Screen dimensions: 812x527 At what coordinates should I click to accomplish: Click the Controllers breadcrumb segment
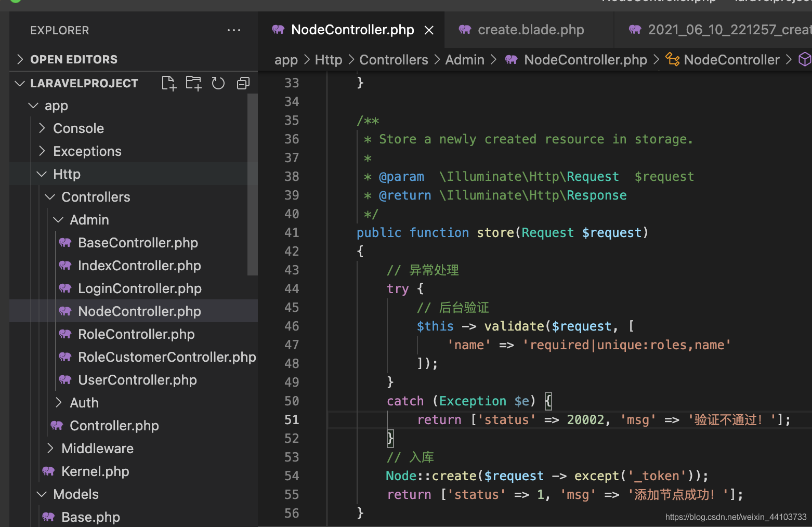(x=394, y=60)
